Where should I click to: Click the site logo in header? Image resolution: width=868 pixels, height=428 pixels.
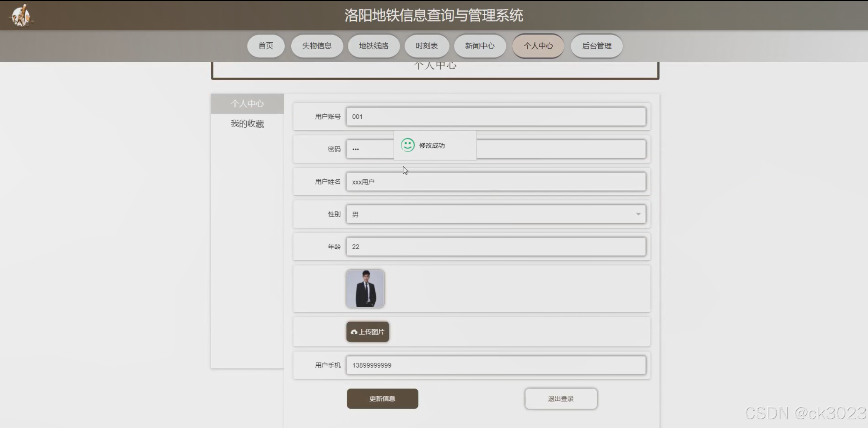21,15
